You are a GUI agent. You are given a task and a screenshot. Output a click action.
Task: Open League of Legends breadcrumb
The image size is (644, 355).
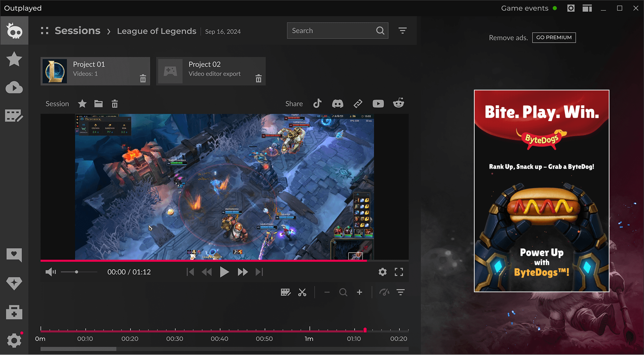click(157, 31)
